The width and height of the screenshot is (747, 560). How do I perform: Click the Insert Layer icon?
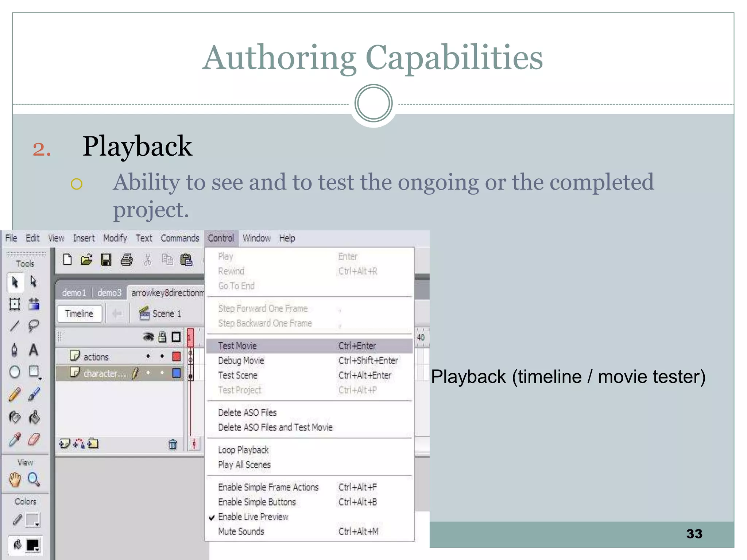65,444
